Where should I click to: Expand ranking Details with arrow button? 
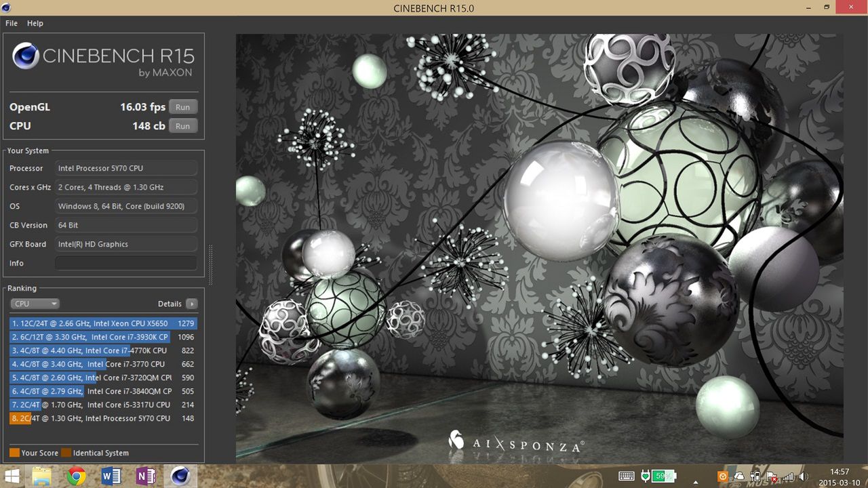click(192, 304)
